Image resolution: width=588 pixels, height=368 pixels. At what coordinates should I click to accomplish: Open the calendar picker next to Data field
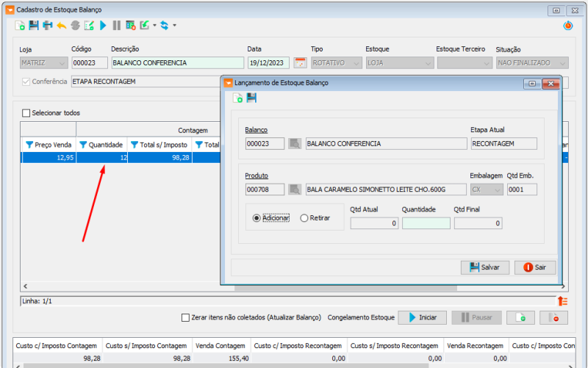click(300, 62)
